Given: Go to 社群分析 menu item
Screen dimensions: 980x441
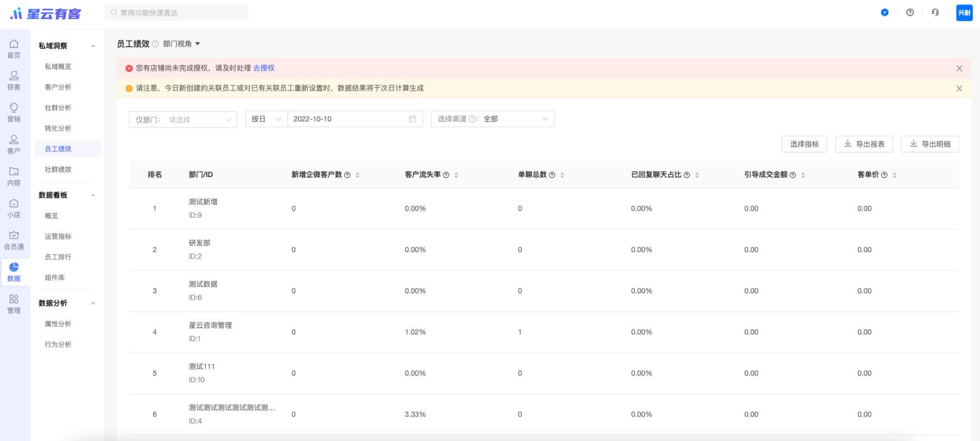Looking at the screenshot, I should coord(58,108).
